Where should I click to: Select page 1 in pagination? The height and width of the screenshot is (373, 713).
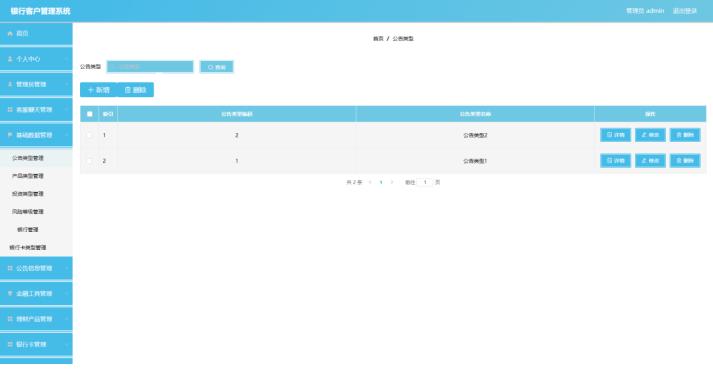tap(381, 182)
